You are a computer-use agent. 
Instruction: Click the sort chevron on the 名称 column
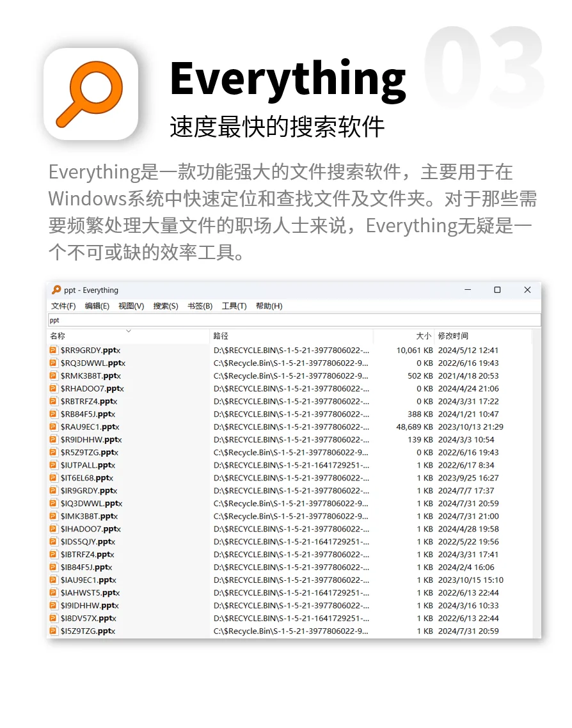129,334
